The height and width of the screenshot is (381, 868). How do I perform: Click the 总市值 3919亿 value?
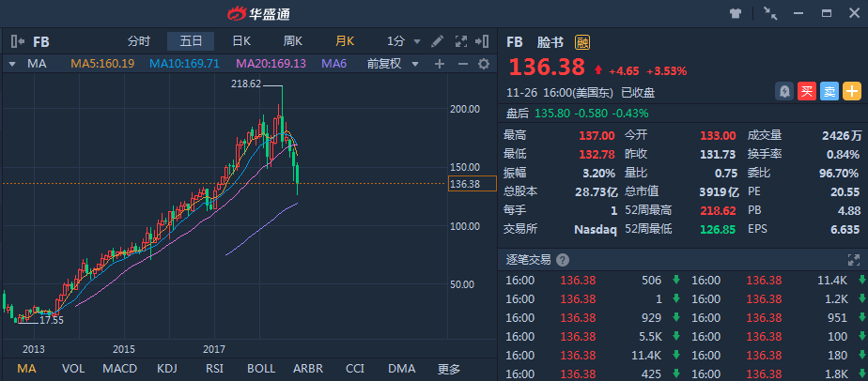pyautogui.click(x=718, y=191)
